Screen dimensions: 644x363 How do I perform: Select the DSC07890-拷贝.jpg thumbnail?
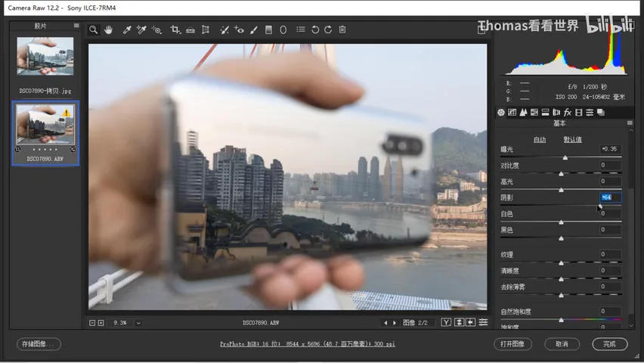tap(45, 56)
